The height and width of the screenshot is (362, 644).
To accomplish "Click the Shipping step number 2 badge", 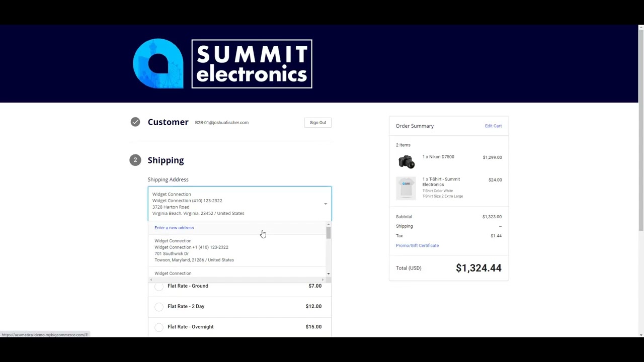I will (x=135, y=160).
